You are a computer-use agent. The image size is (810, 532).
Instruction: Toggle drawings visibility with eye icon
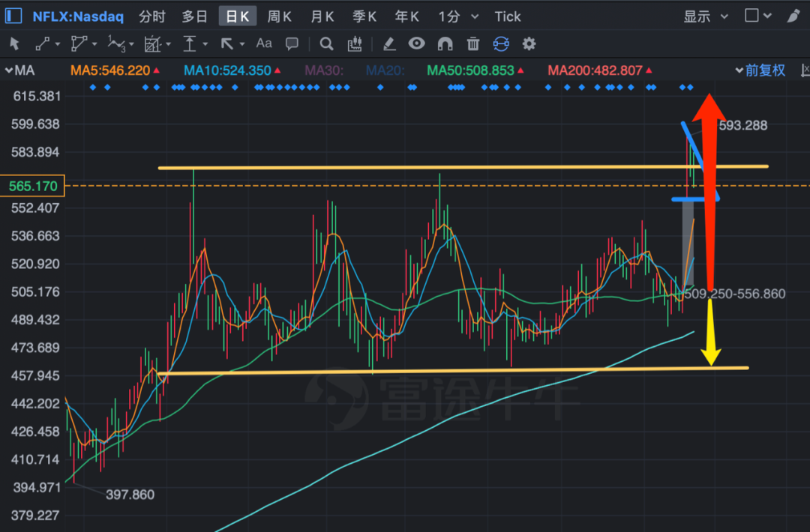416,43
